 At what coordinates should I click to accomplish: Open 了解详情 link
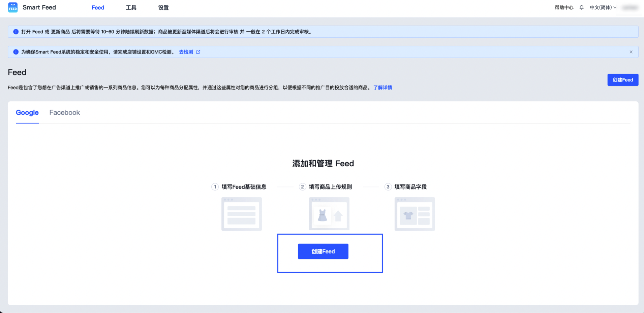[382, 87]
